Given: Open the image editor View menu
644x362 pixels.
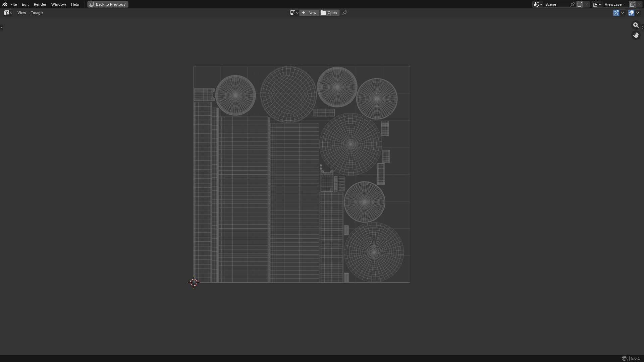Looking at the screenshot, I should coord(21,13).
